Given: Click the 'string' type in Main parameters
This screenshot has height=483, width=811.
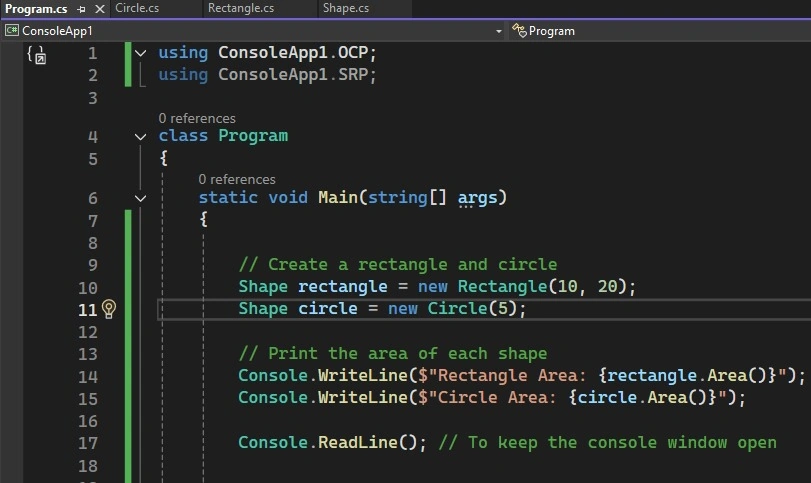Looking at the screenshot, I should click(398, 198).
